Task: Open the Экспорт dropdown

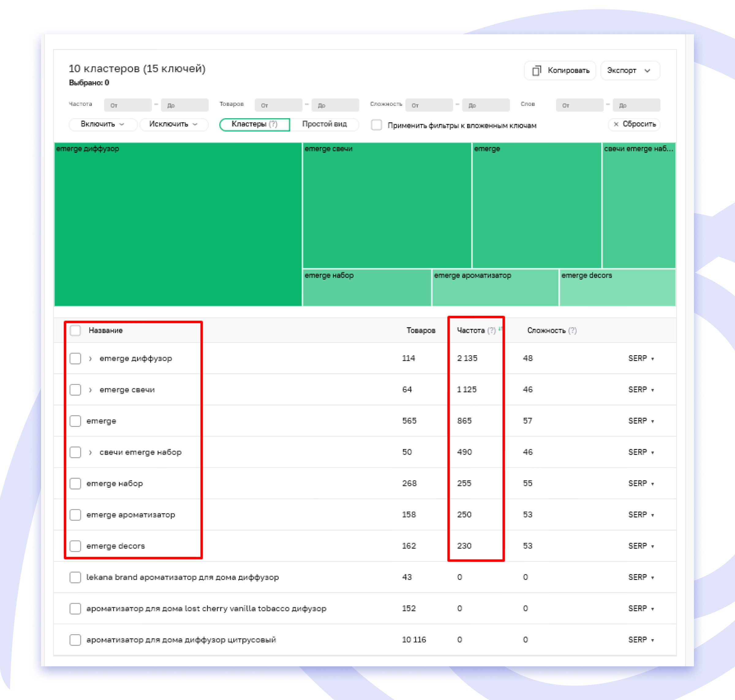Action: pyautogui.click(x=630, y=70)
